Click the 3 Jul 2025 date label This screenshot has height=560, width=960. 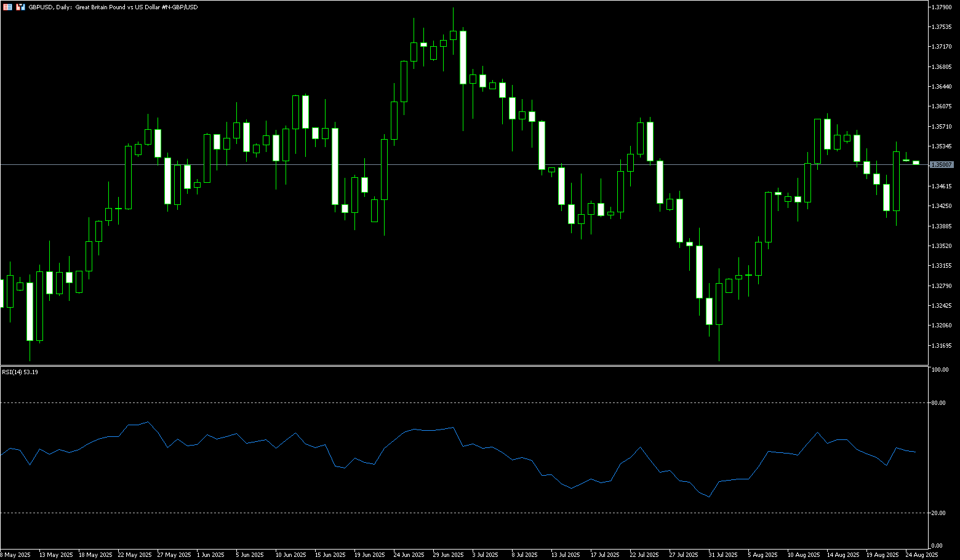(486, 555)
